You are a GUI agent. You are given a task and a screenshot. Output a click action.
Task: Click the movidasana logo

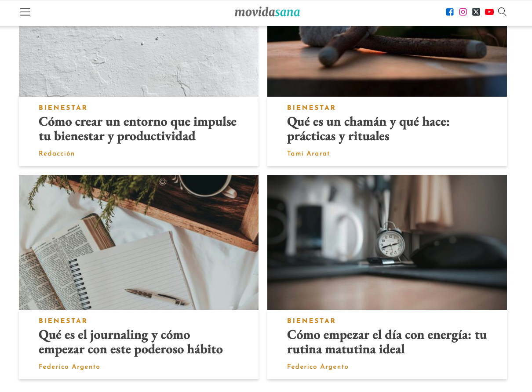click(267, 12)
